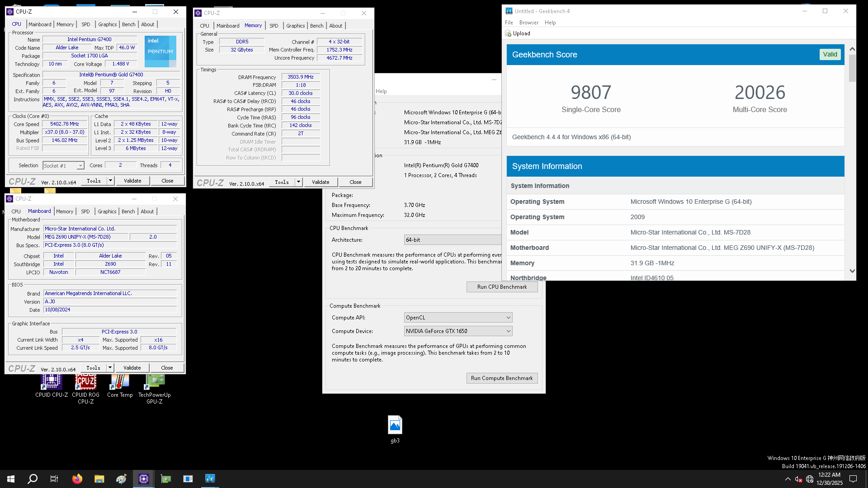Image resolution: width=868 pixels, height=488 pixels.
Task: Click the BIOS date 10/08/2024 field
Action: pyautogui.click(x=110, y=310)
